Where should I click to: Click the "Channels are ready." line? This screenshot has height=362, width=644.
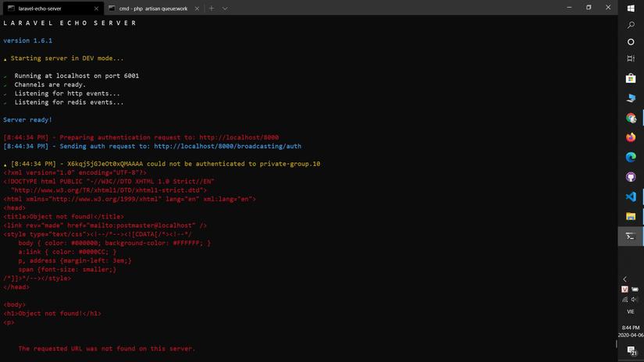click(50, 84)
